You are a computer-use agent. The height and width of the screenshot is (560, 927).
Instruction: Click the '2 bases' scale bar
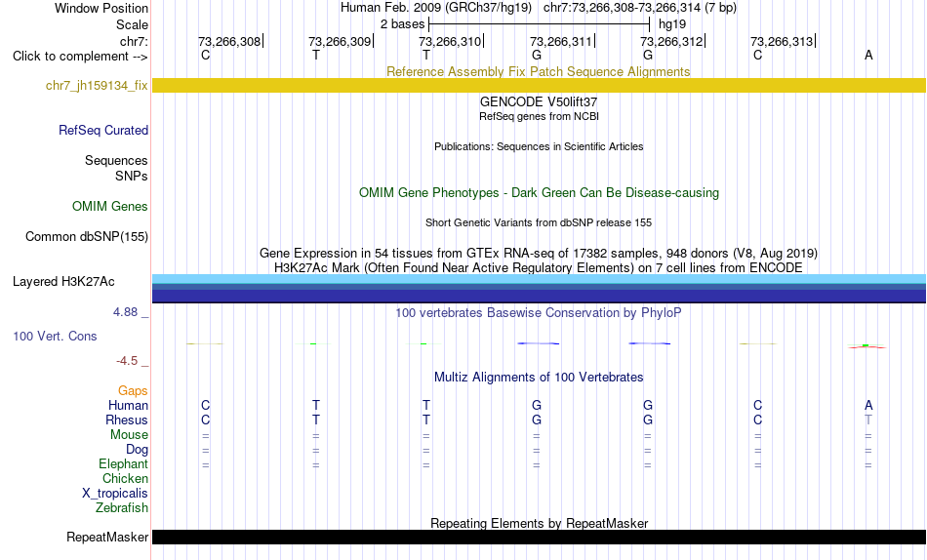click(539, 24)
